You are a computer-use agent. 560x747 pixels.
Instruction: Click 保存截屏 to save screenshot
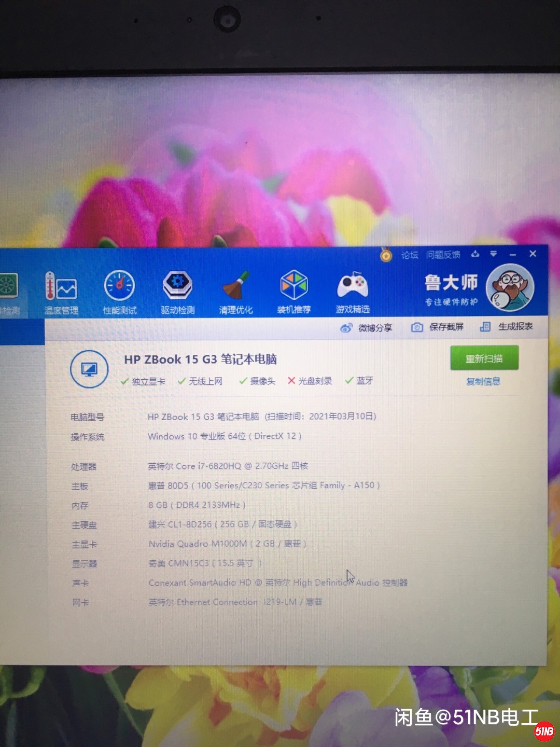click(x=437, y=327)
